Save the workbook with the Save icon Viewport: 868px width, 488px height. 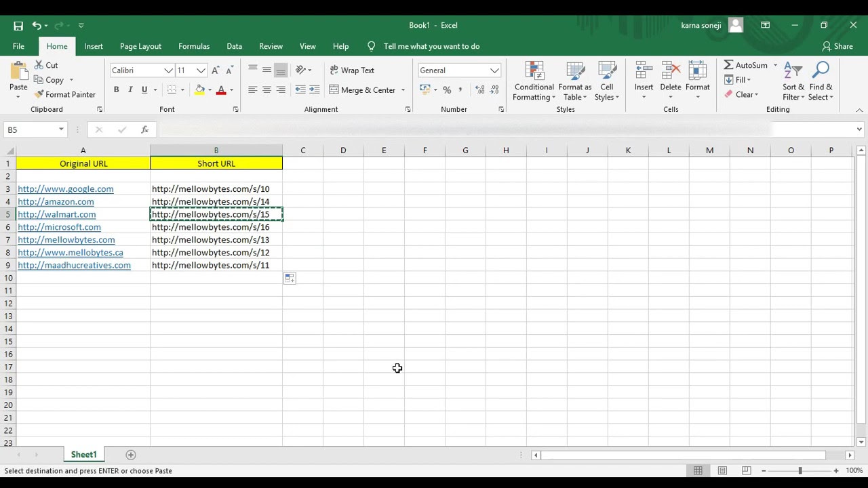(18, 26)
